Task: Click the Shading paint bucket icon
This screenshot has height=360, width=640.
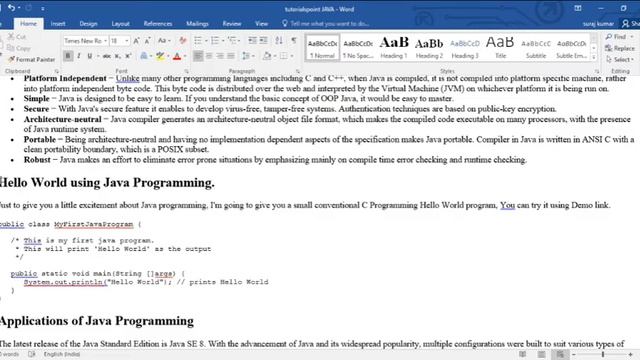Action: [x=267, y=56]
